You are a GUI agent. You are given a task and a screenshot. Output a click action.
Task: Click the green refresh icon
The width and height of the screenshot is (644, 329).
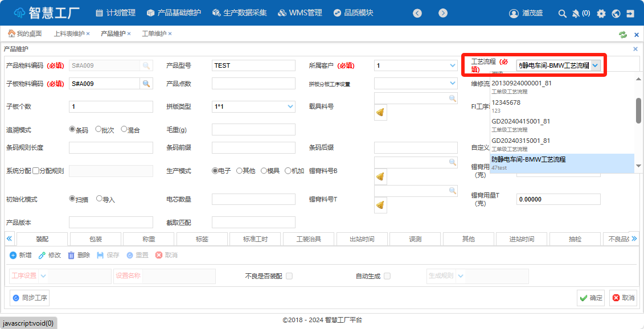pos(623,34)
